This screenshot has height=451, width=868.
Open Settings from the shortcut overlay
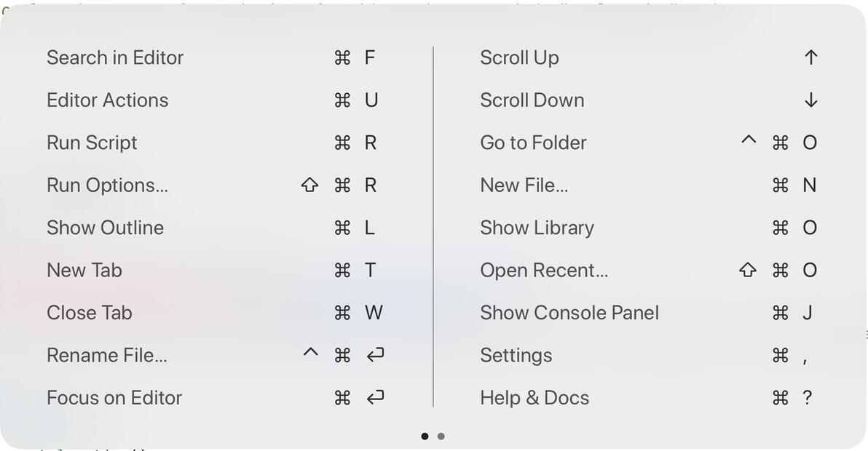pos(516,356)
